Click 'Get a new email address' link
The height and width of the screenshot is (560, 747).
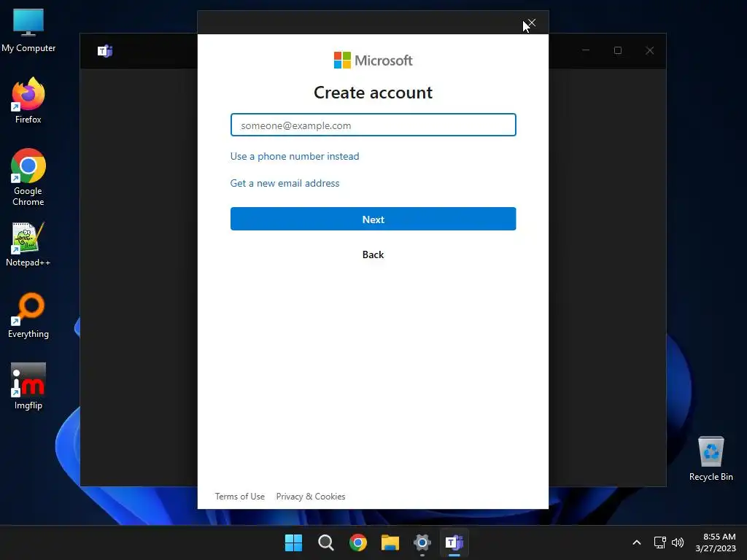[x=285, y=183]
